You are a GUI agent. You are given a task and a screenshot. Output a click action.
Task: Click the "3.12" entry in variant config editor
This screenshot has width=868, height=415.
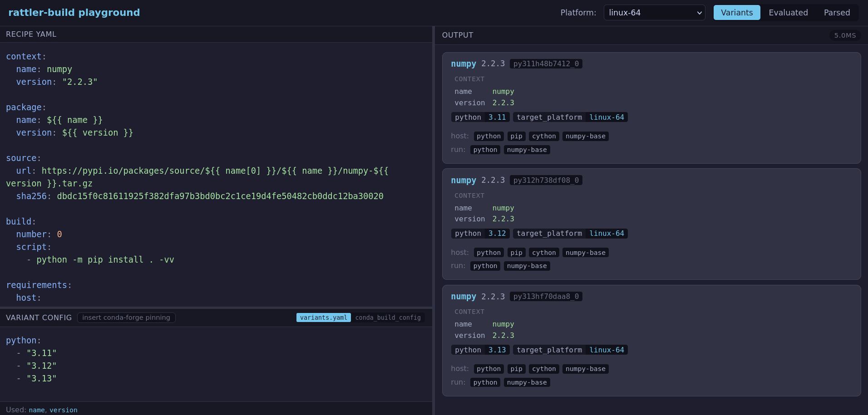[41, 366]
